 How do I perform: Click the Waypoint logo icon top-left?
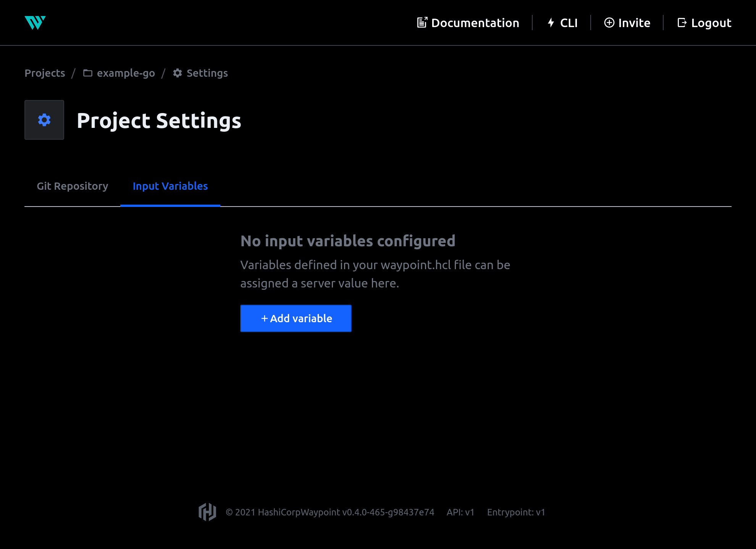[36, 22]
